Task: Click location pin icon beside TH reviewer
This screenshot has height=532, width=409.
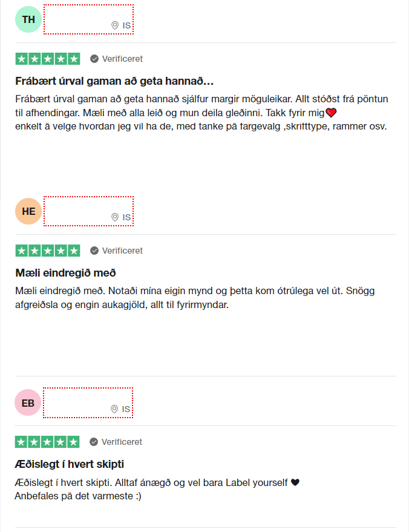Action: 115,25
